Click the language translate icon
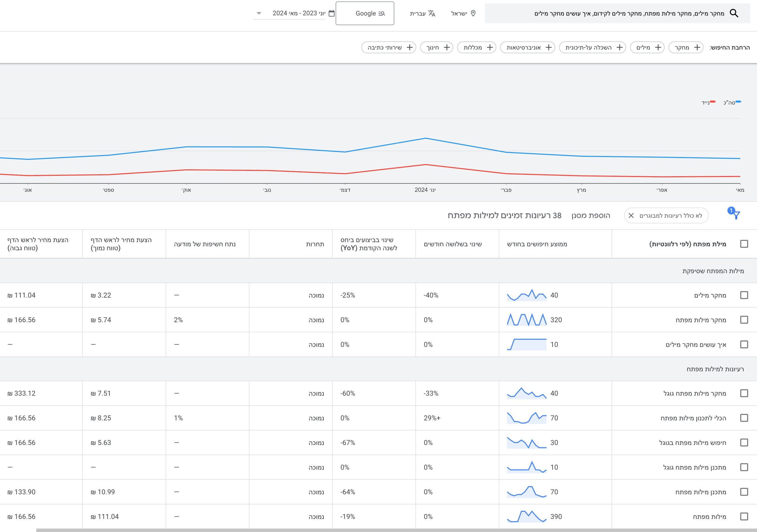The width and height of the screenshot is (757, 532). [x=432, y=13]
